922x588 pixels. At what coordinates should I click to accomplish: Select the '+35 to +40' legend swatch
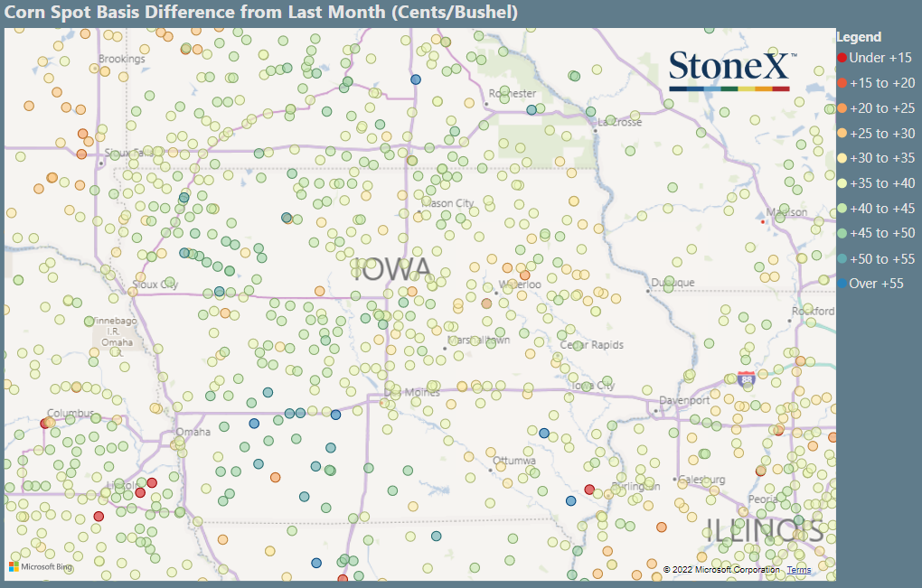click(842, 183)
